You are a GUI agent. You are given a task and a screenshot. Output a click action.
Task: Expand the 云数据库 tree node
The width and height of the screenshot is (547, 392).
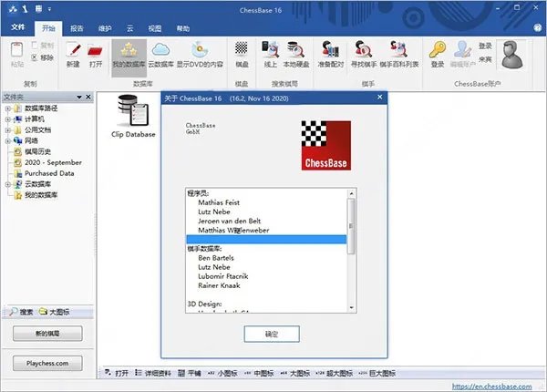[7, 184]
